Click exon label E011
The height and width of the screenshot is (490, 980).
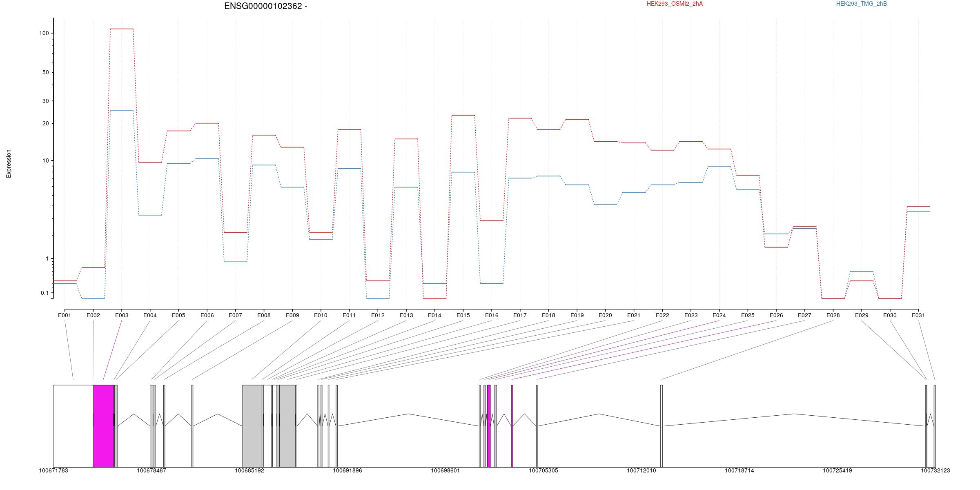coord(349,316)
